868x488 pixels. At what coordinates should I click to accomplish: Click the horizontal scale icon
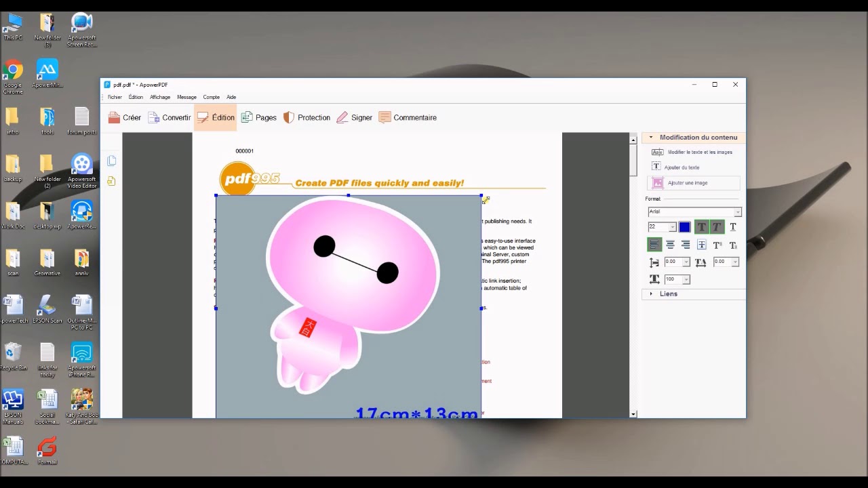click(654, 279)
